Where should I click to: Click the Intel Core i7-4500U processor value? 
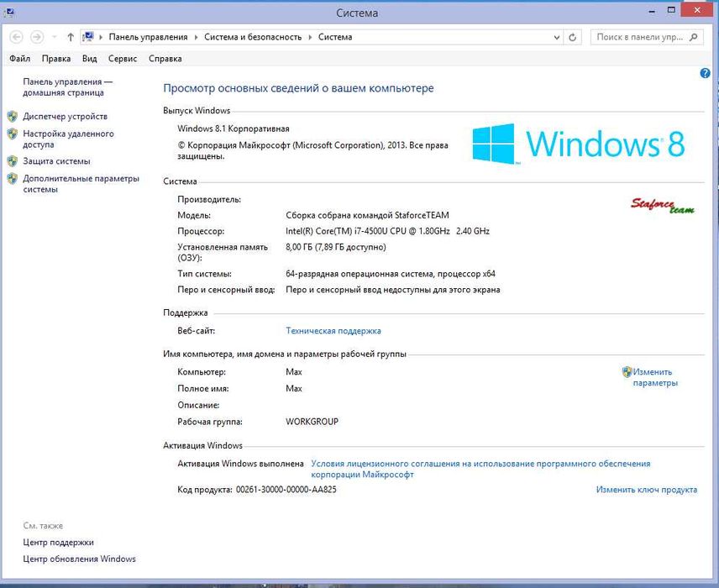tap(387, 231)
